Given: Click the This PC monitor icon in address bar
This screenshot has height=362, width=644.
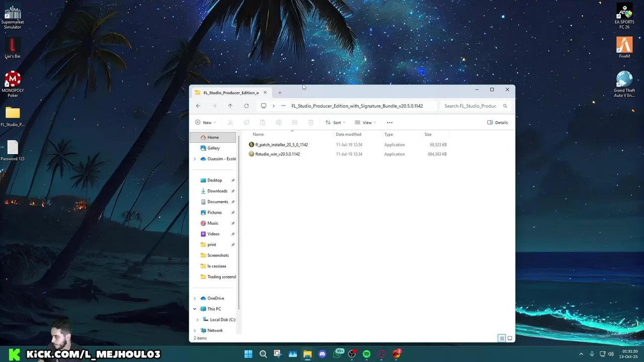Looking at the screenshot, I should pos(263,106).
